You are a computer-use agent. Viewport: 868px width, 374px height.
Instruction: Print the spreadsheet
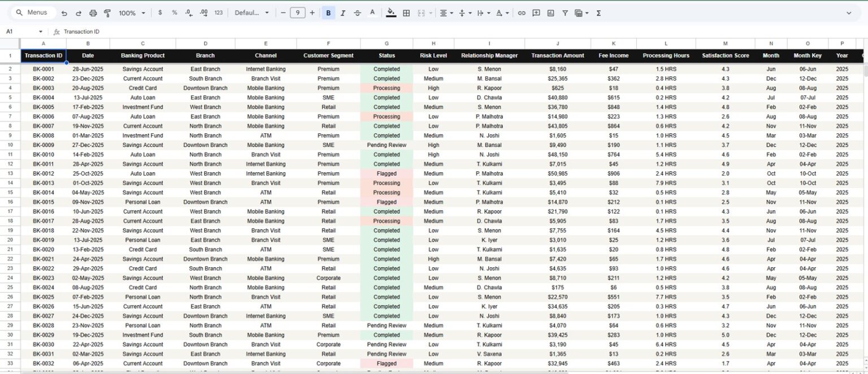click(93, 13)
